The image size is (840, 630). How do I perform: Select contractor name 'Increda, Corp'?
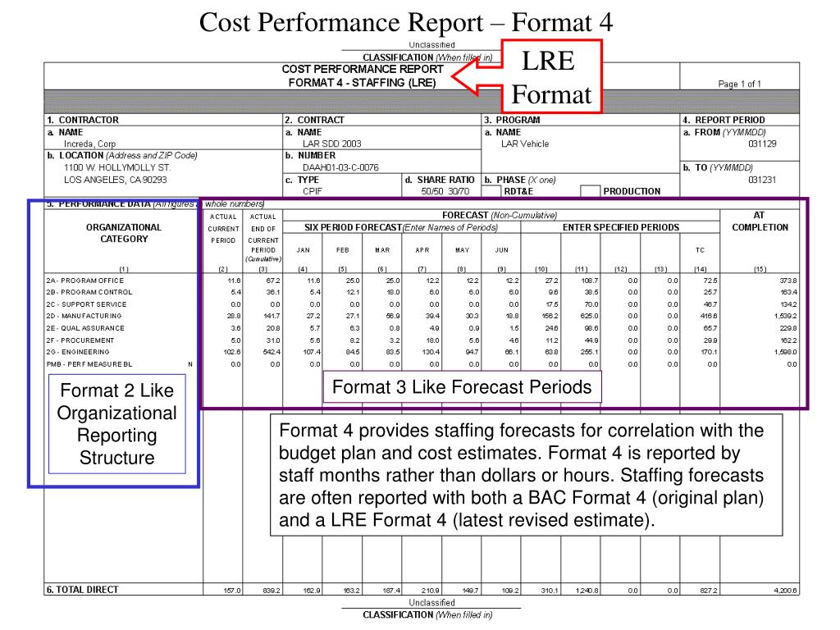pyautogui.click(x=89, y=144)
